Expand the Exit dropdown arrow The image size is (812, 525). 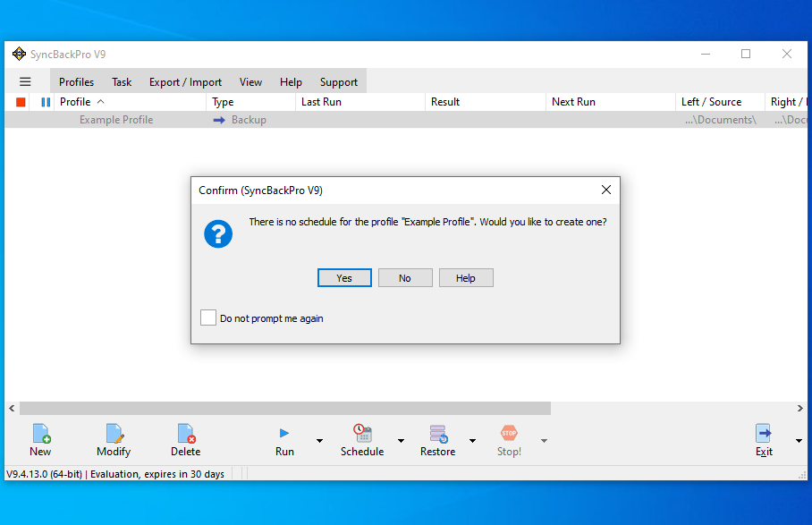(799, 441)
